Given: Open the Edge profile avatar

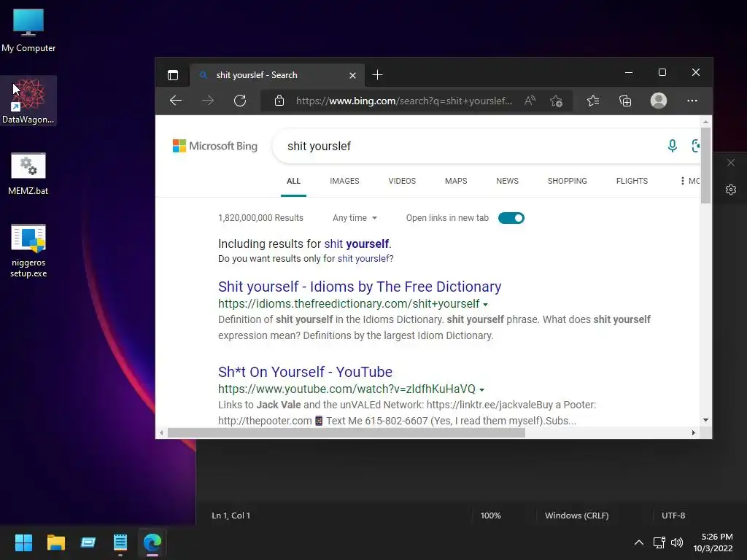Looking at the screenshot, I should (659, 101).
